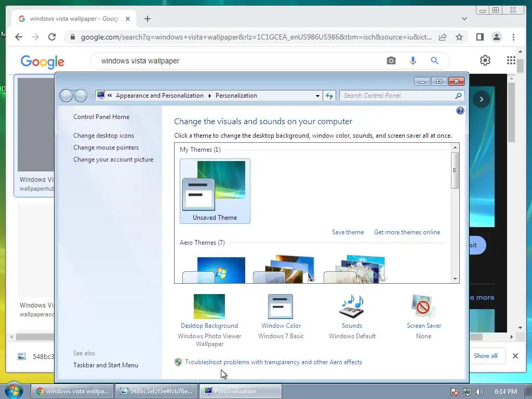532x399 pixels.
Task: Open Taskbar and Start Menu link
Action: click(105, 365)
